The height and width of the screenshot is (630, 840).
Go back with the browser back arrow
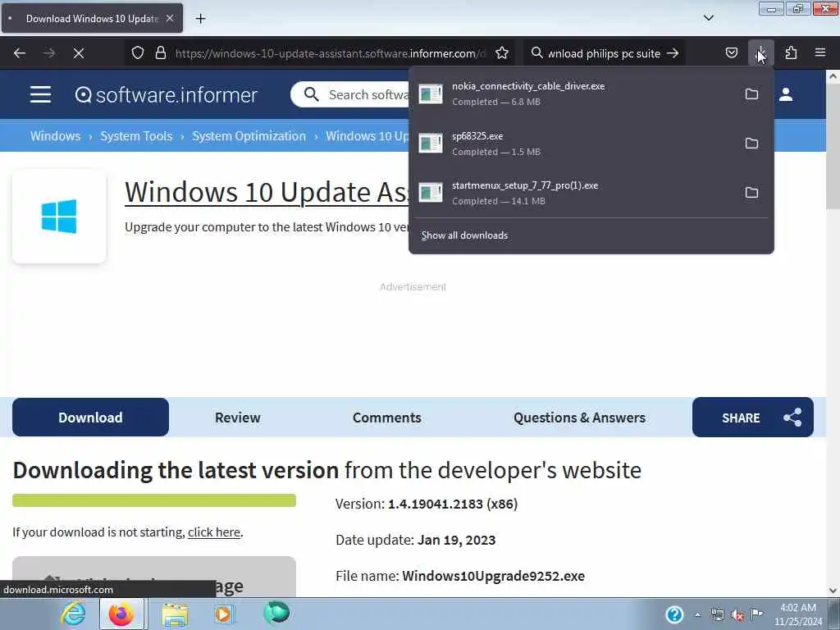[x=20, y=53]
